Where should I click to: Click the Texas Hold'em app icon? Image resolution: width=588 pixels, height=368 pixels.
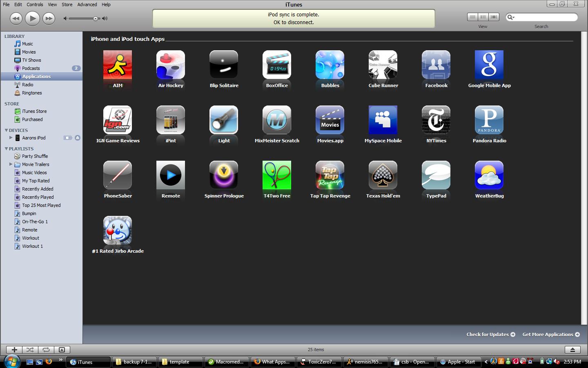383,175
